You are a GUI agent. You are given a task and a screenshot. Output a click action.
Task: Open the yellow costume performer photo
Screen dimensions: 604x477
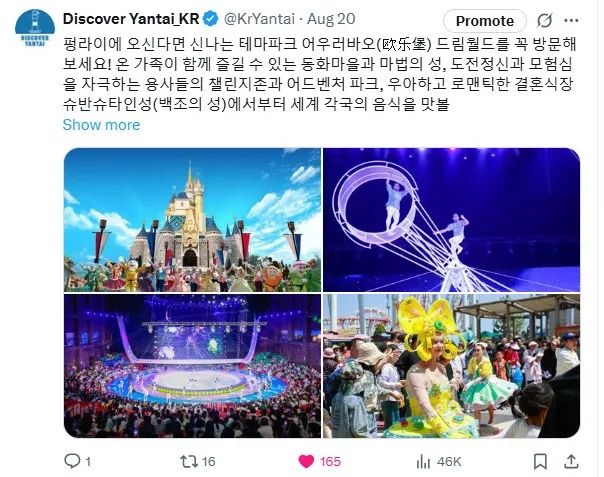pyautogui.click(x=451, y=366)
